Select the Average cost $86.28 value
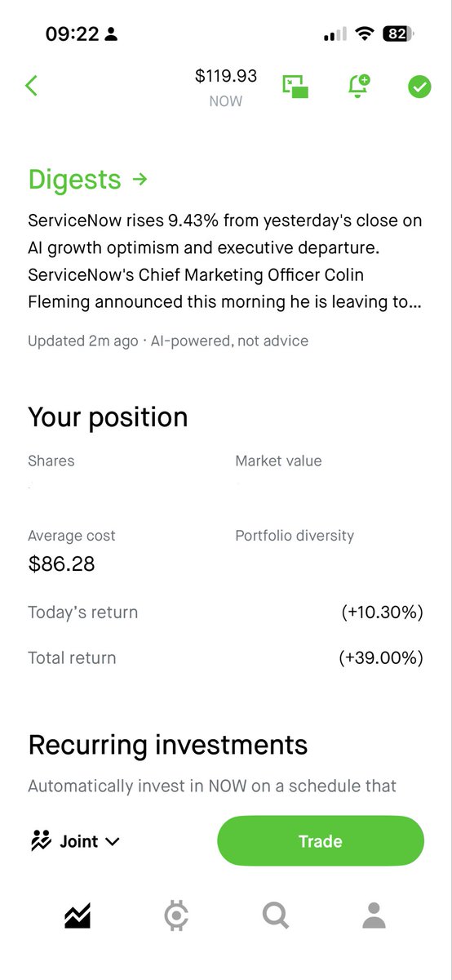This screenshot has height=980, width=452. pos(62,564)
